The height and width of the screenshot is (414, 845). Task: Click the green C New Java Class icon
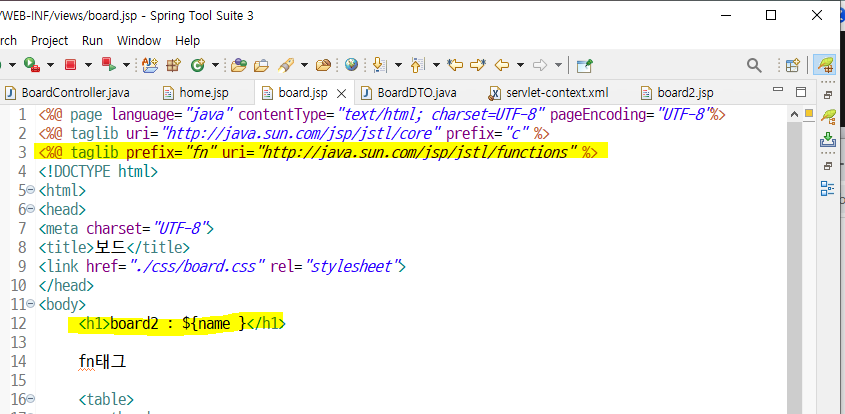pyautogui.click(x=198, y=65)
